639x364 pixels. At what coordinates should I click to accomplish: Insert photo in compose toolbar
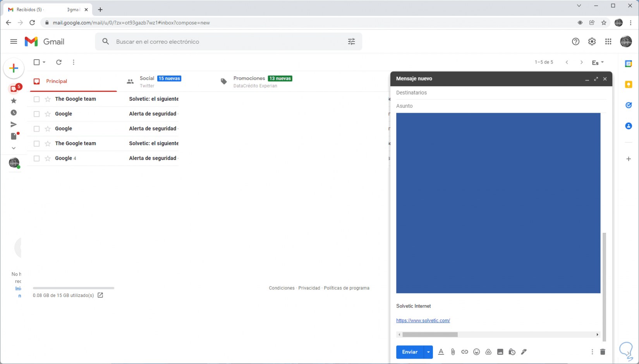point(500,352)
